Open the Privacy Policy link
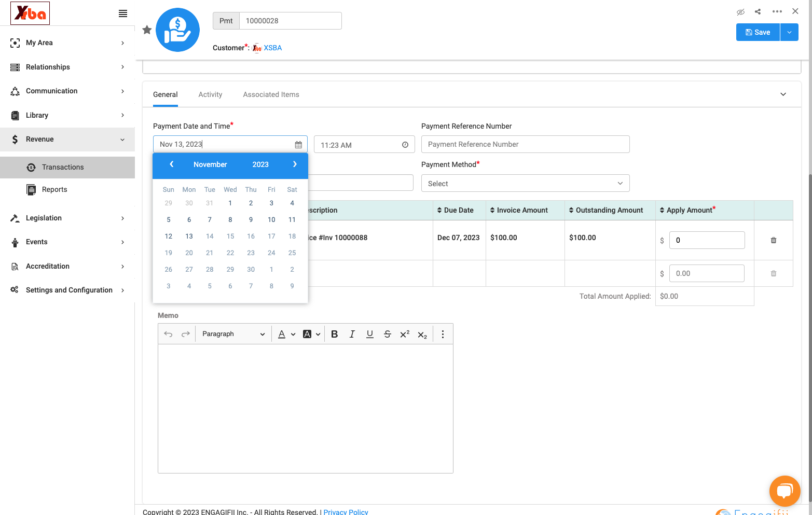Screen dimensions: 812x515 pos(346,512)
